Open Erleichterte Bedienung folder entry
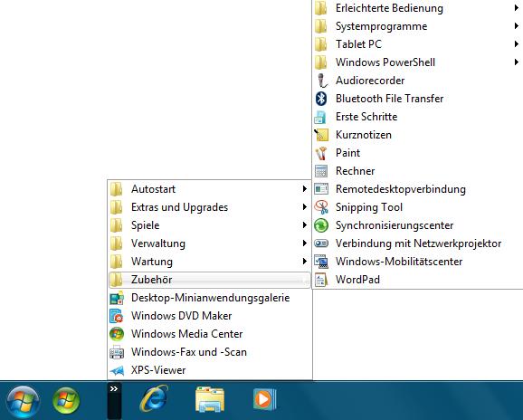This screenshot has height=420, width=523. (418, 8)
